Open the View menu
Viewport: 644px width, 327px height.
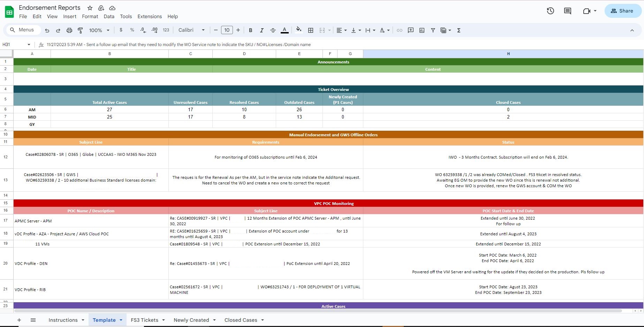(x=52, y=16)
